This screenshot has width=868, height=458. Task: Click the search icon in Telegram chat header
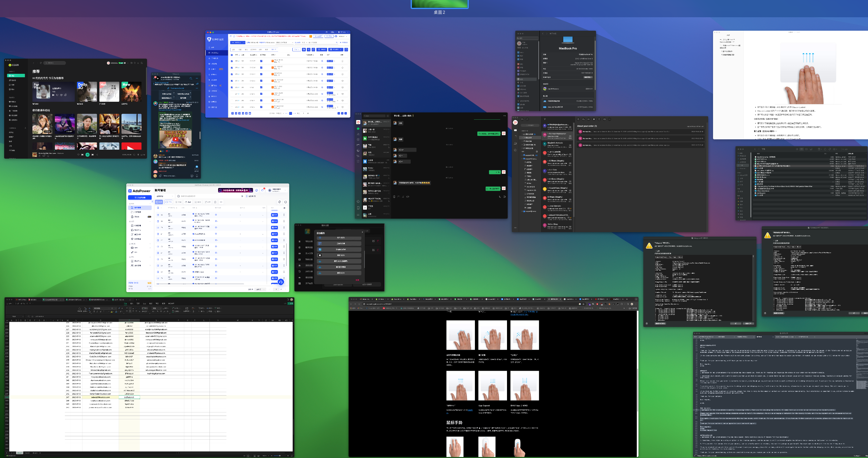pyautogui.click(x=191, y=78)
